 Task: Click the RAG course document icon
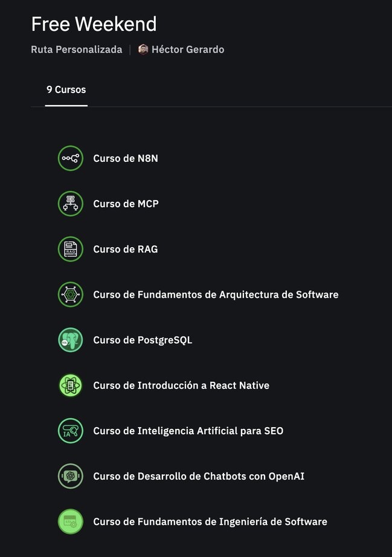click(71, 249)
